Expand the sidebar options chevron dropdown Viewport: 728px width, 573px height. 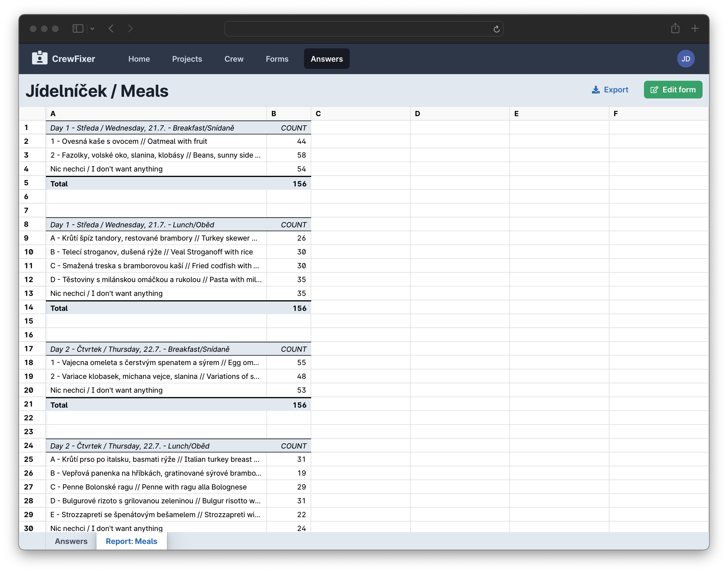pyautogui.click(x=93, y=29)
